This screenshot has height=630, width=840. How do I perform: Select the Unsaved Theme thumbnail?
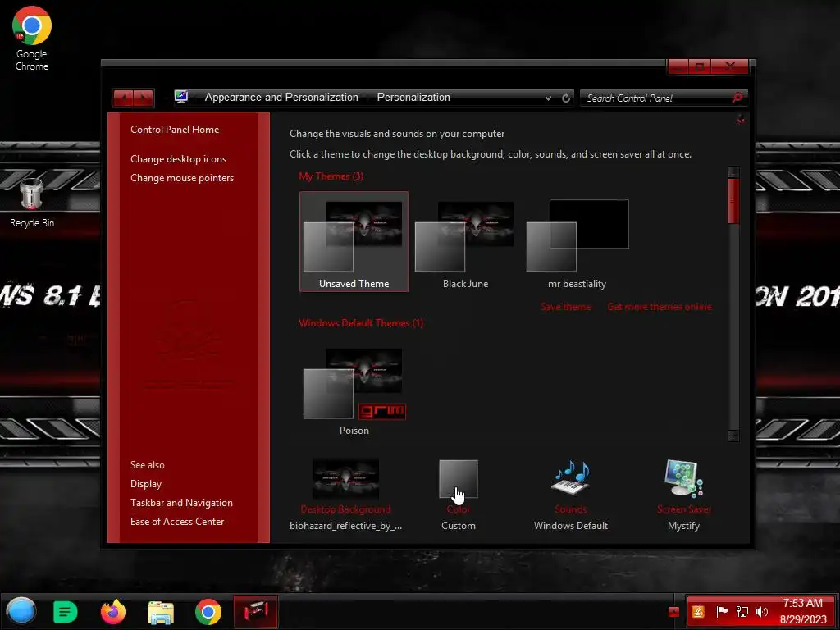point(354,242)
